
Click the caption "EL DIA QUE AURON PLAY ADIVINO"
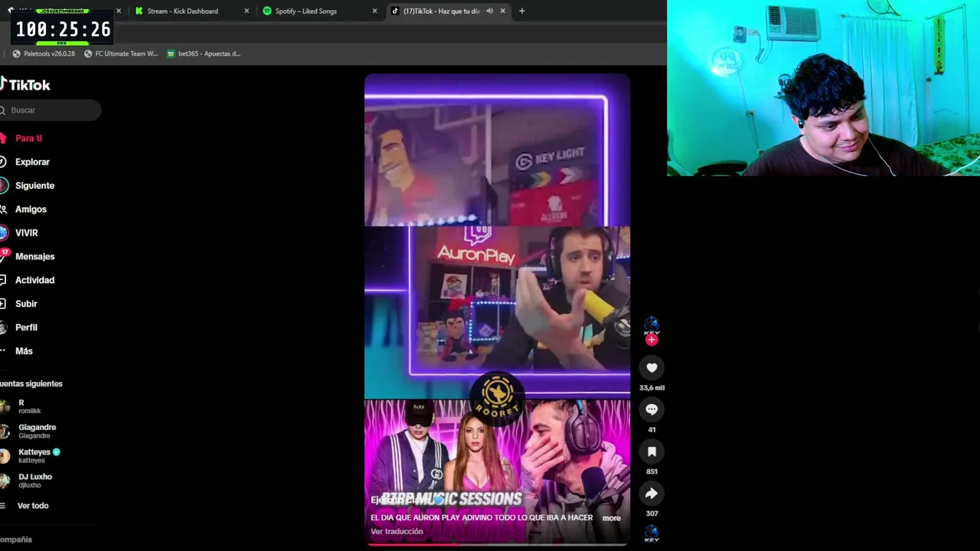point(482,518)
